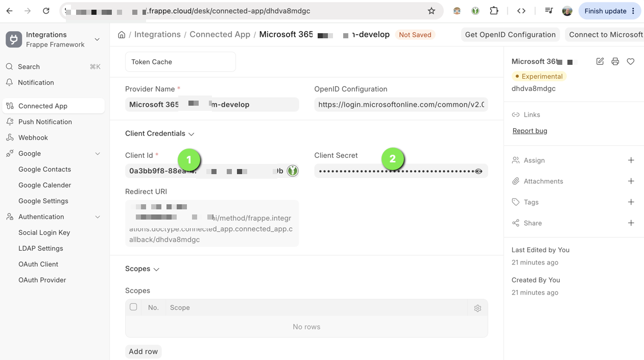
Task: Open Scopes table settings gear
Action: (478, 308)
